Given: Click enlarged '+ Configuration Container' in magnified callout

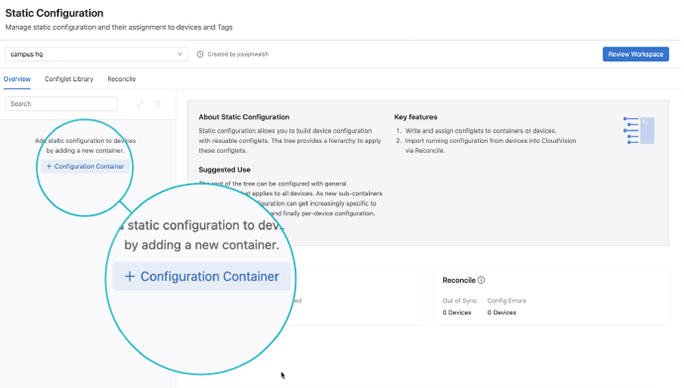Looking at the screenshot, I should pyautogui.click(x=202, y=276).
